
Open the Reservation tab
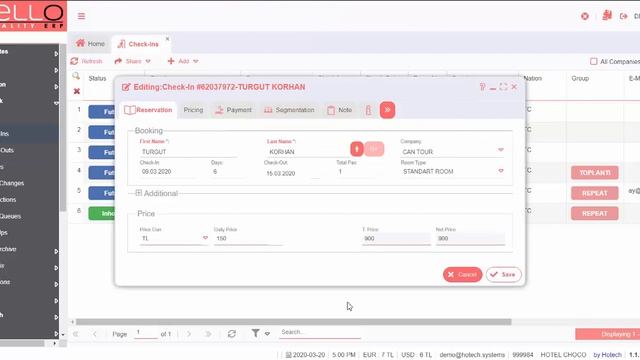pos(148,110)
